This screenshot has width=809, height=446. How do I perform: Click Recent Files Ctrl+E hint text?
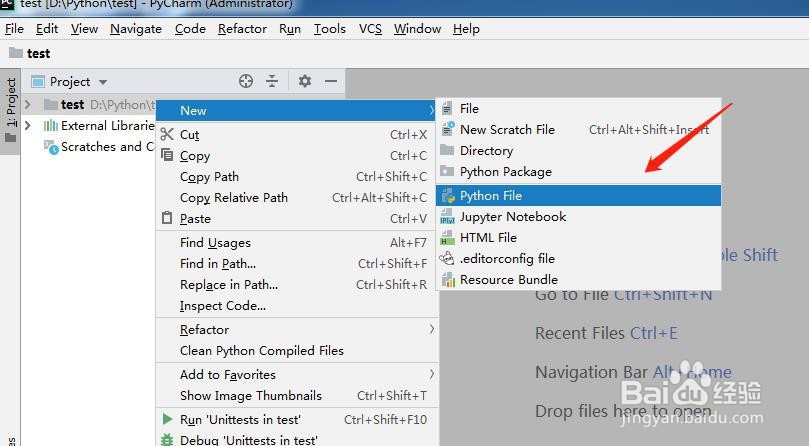point(606,333)
